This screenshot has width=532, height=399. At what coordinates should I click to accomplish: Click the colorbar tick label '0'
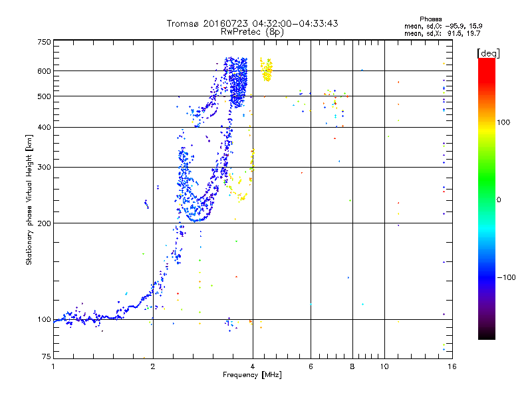[x=499, y=200]
